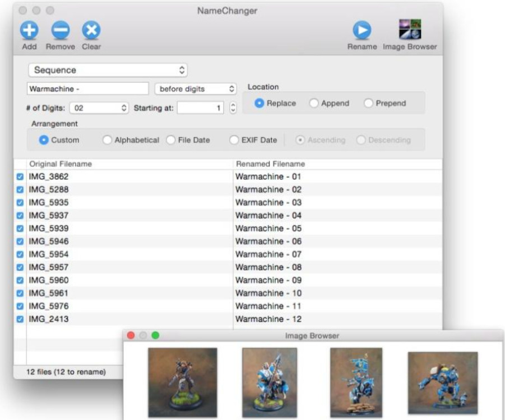Choose the Ascending order radio button
The width and height of the screenshot is (505, 420).
tap(300, 140)
